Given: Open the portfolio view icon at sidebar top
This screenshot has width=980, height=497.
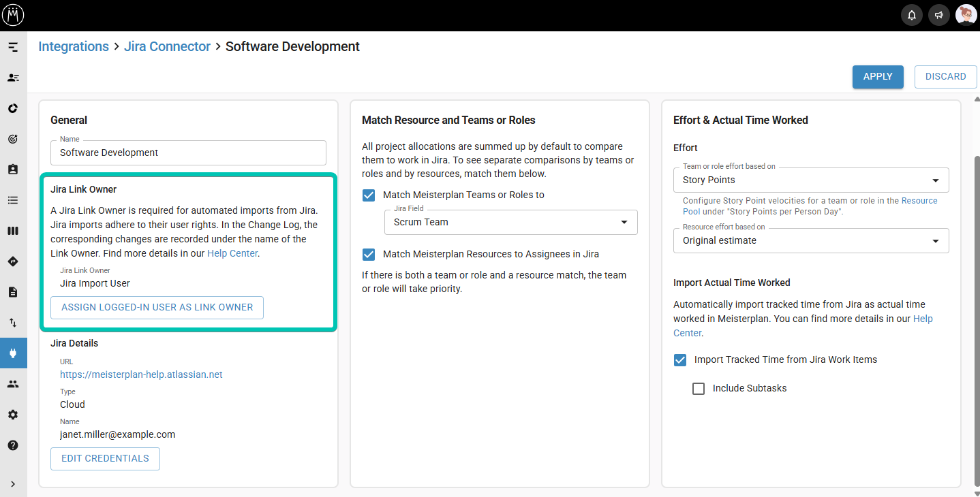Looking at the screenshot, I should [x=13, y=48].
